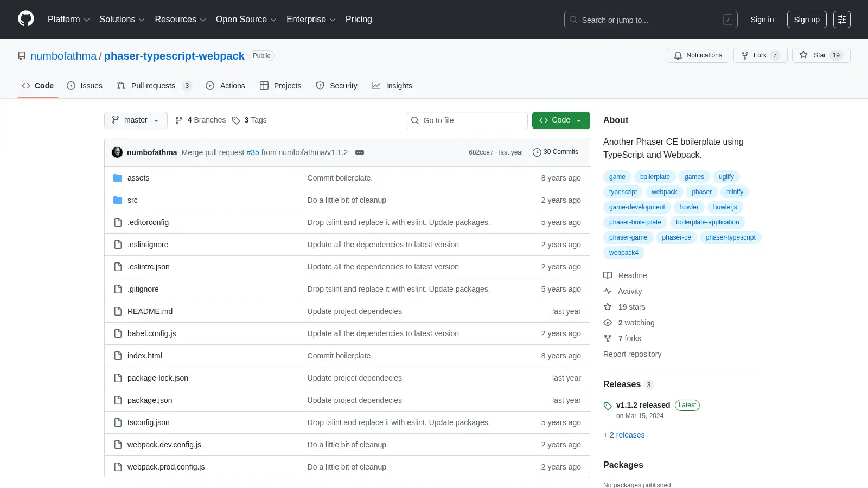The image size is (868, 488).
Task: Open the package-lock.json file
Action: [158, 378]
